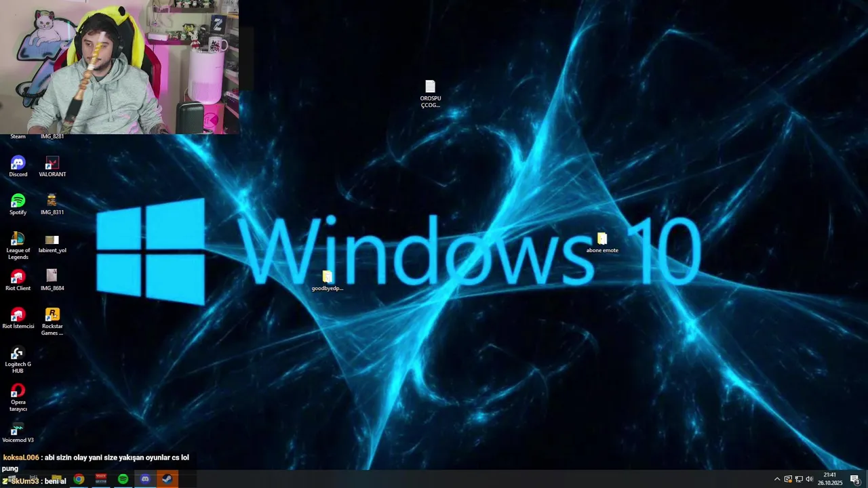The height and width of the screenshot is (488, 868).
Task: Select the IMG_8684 desktop file
Action: (52, 281)
